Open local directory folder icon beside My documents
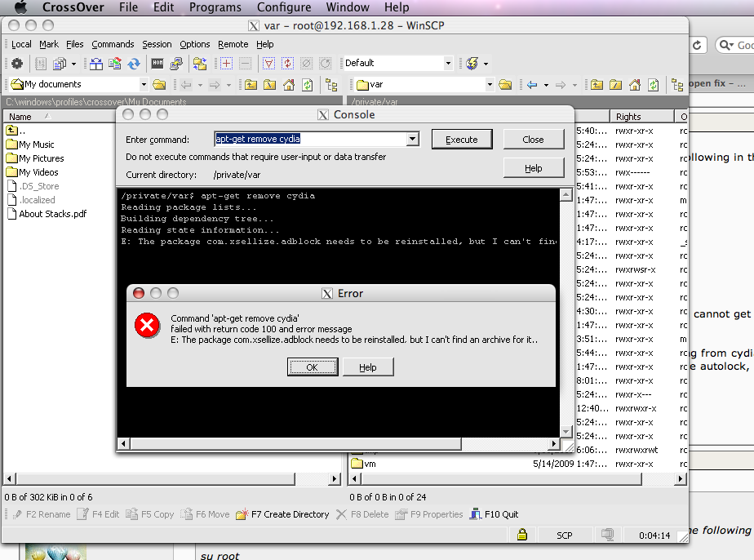Screen dimensions: 754x560 click(x=159, y=85)
